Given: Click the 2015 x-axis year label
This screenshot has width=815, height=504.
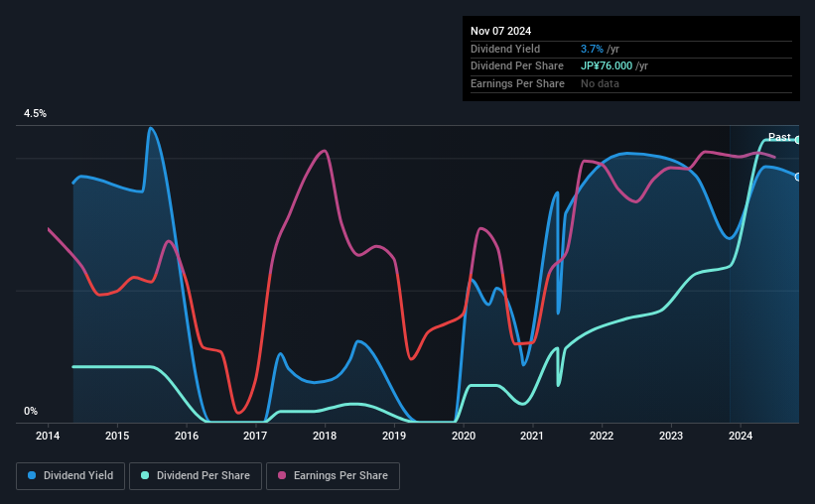Looking at the screenshot, I should click(x=117, y=436).
